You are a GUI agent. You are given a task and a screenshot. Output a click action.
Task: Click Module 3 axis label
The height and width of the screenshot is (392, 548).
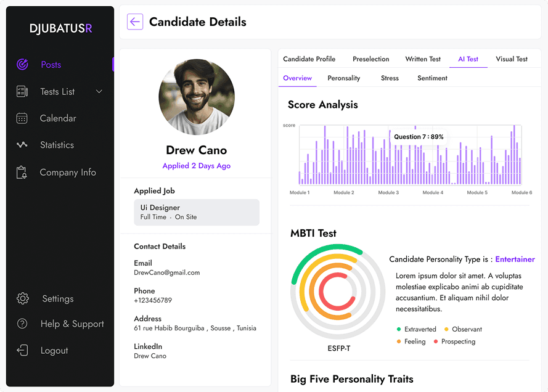point(388,192)
